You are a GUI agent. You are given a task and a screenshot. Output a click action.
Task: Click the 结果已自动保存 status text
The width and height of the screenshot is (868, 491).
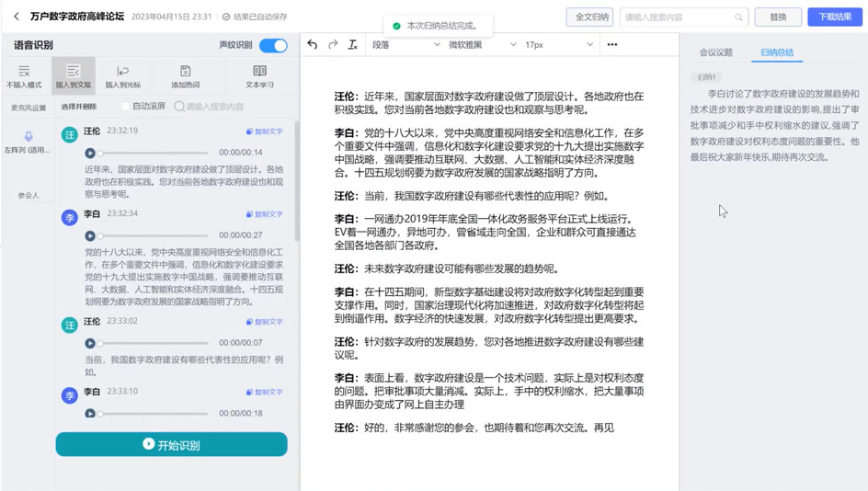[255, 17]
